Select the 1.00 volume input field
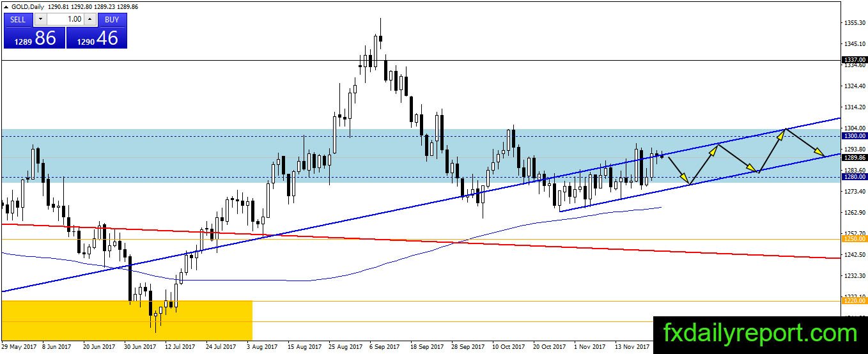The width and height of the screenshot is (868, 354). pyautogui.click(x=65, y=19)
